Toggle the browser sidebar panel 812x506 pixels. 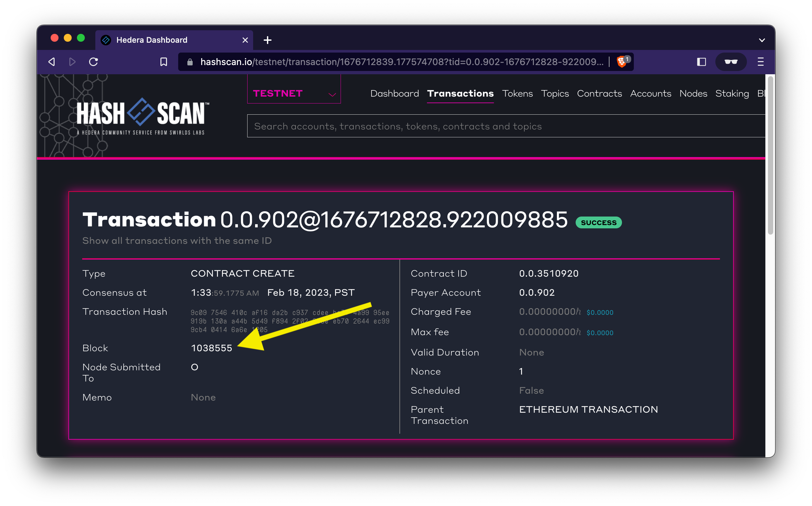pos(701,62)
